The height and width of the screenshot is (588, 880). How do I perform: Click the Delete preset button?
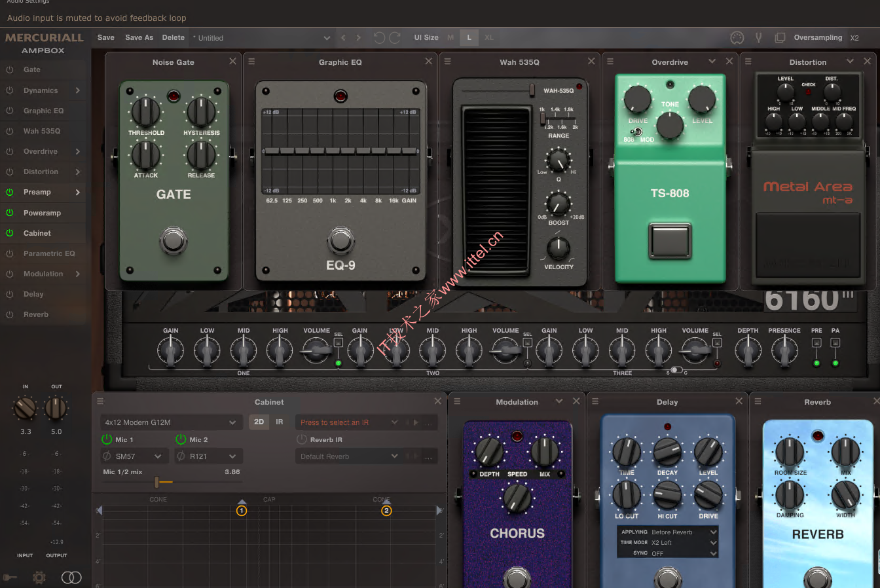tap(174, 37)
